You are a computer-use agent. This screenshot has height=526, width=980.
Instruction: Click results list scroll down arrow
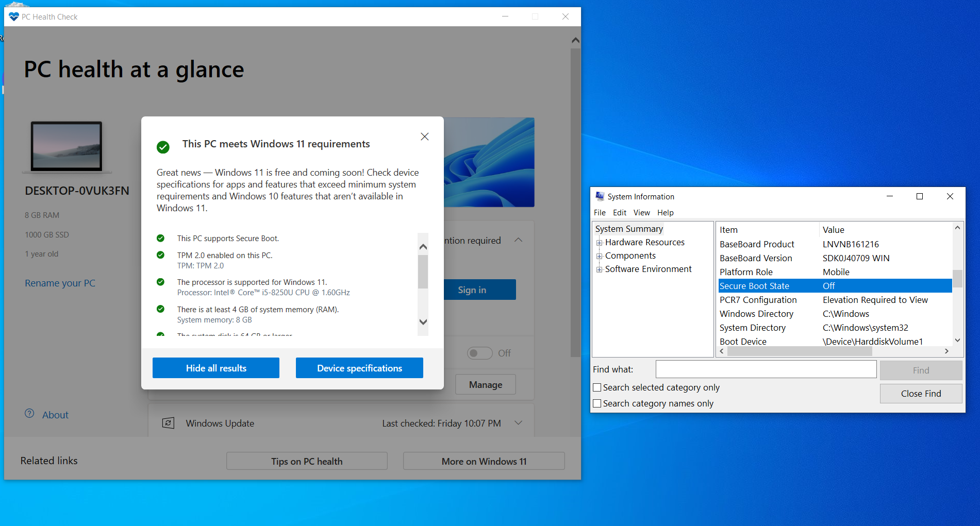pyautogui.click(x=423, y=322)
